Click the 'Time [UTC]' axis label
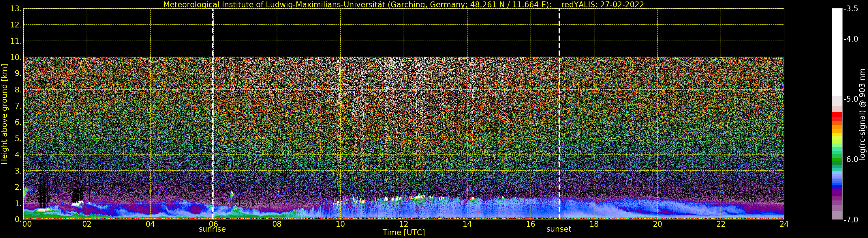The height and width of the screenshot is (238, 868). pyautogui.click(x=404, y=232)
